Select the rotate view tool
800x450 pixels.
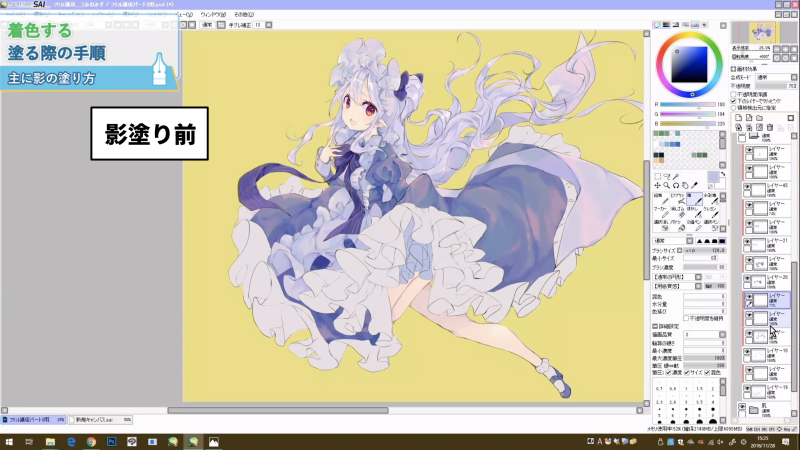pyautogui.click(x=676, y=186)
